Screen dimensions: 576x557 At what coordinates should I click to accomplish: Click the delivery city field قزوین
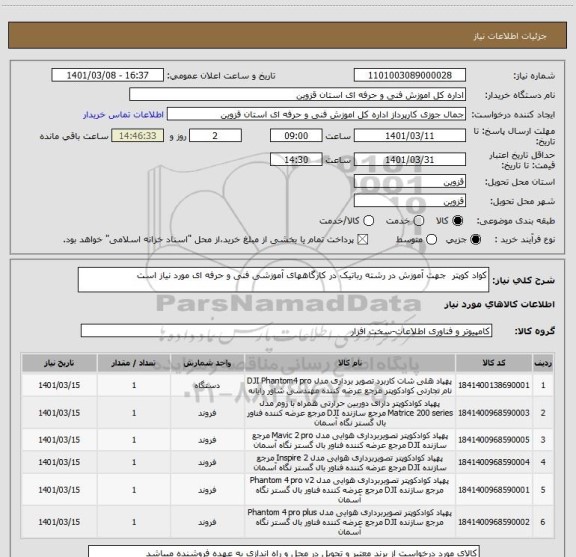pyautogui.click(x=410, y=201)
